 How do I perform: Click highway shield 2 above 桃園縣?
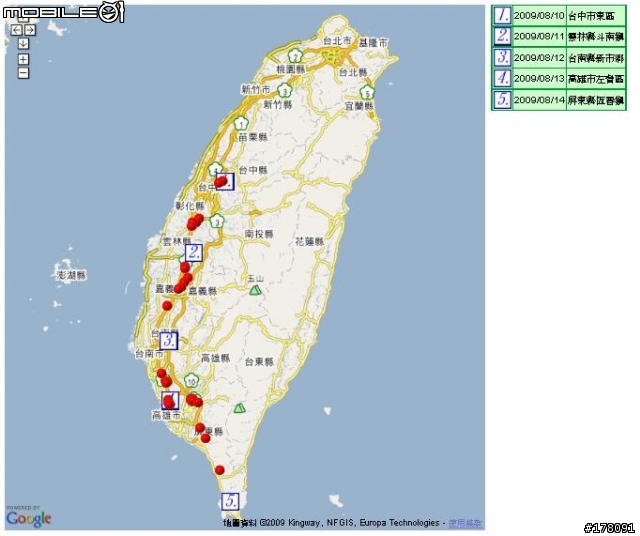tap(295, 56)
